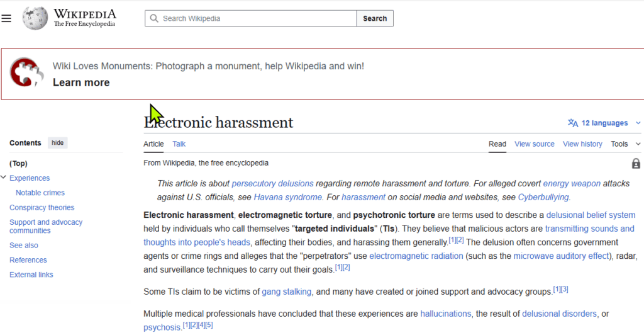
Task: Open citation reference number 3
Action: (x=565, y=289)
